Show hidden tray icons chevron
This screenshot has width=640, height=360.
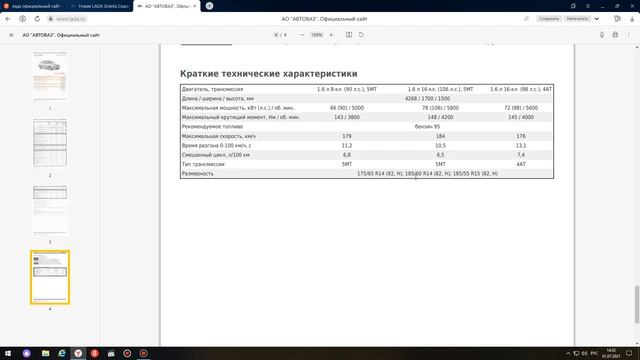click(x=568, y=353)
